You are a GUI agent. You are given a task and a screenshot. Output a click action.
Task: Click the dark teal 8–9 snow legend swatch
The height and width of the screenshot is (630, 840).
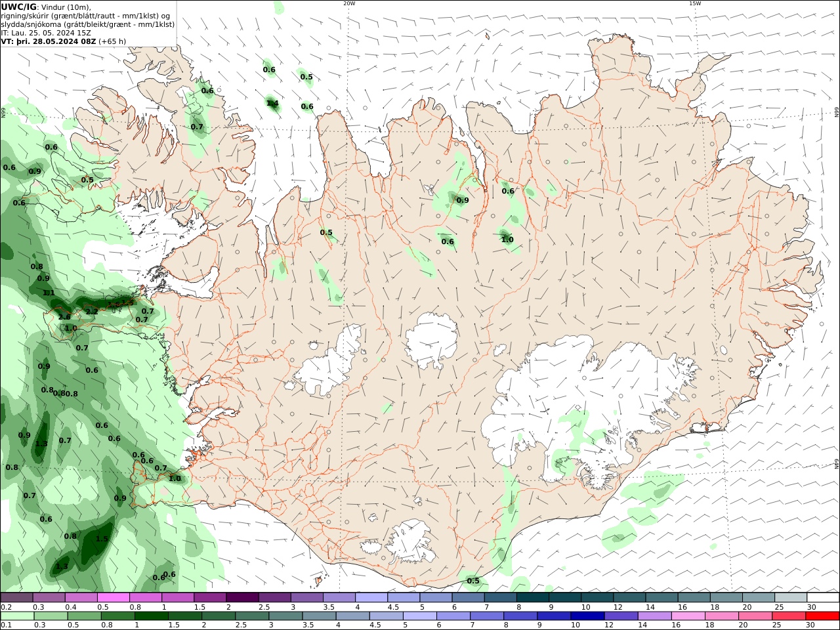pos(533,597)
